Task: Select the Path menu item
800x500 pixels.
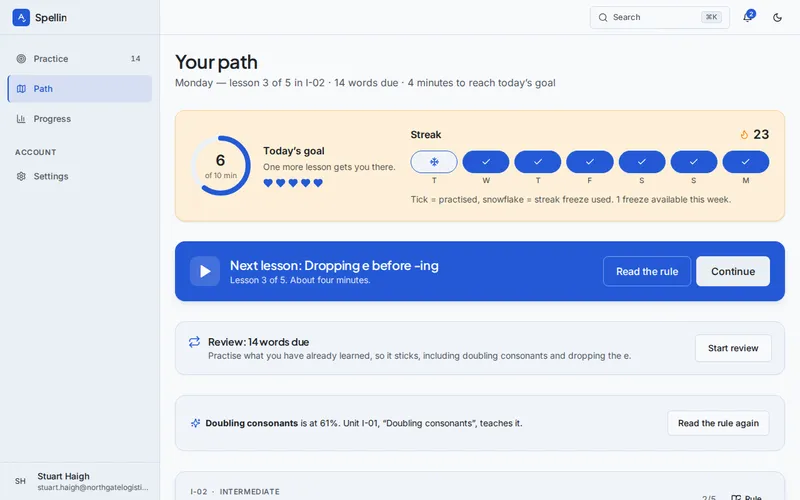Action: [x=80, y=89]
